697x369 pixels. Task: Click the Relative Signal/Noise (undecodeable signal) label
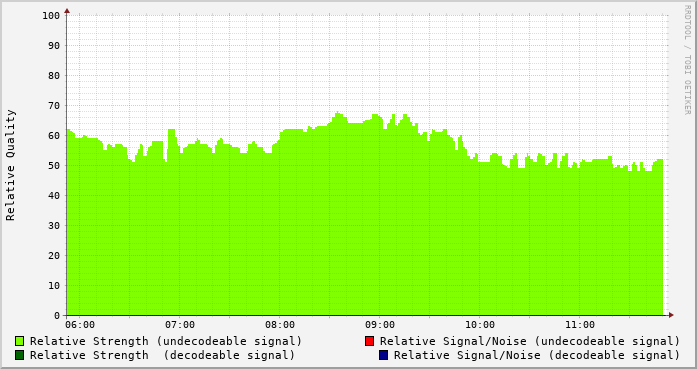[x=530, y=341]
